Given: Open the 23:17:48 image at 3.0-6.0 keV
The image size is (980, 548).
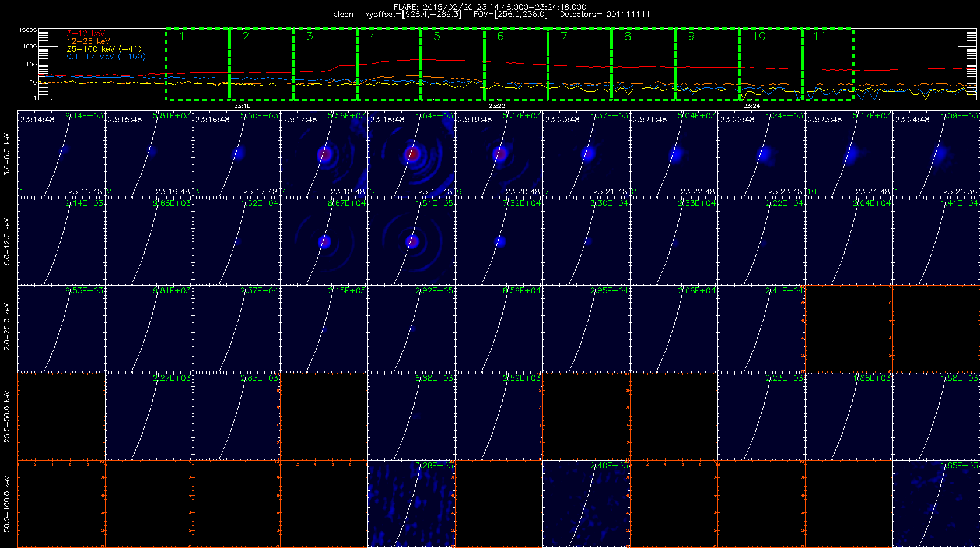Looking at the screenshot, I should coord(324,154).
